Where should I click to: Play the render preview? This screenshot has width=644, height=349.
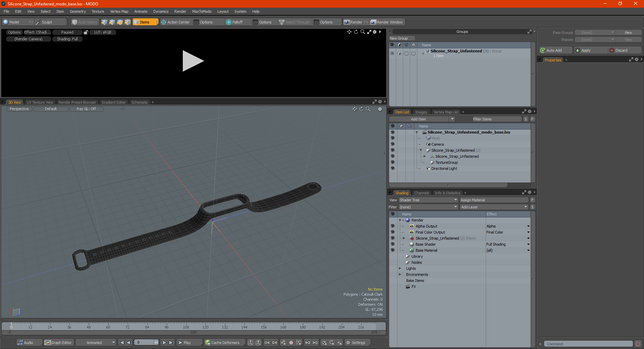click(193, 61)
